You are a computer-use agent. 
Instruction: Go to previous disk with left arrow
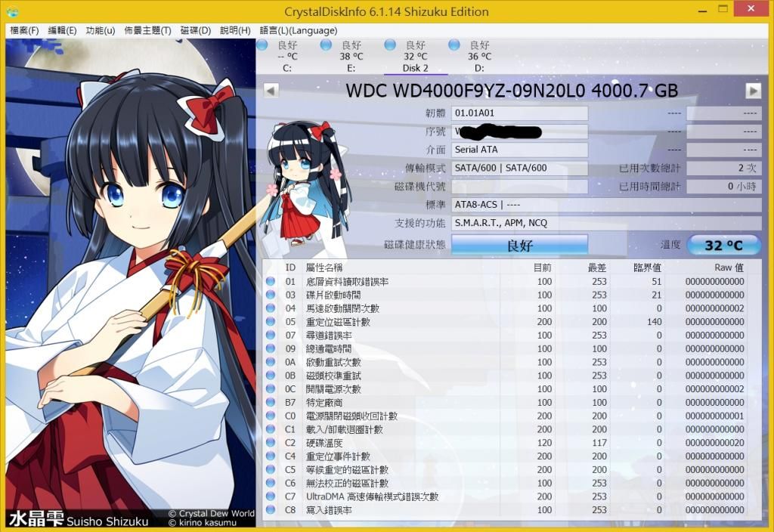[271, 91]
